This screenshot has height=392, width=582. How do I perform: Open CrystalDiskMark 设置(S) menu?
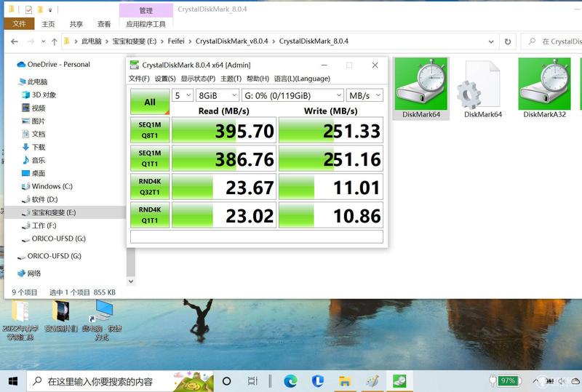[x=165, y=79]
